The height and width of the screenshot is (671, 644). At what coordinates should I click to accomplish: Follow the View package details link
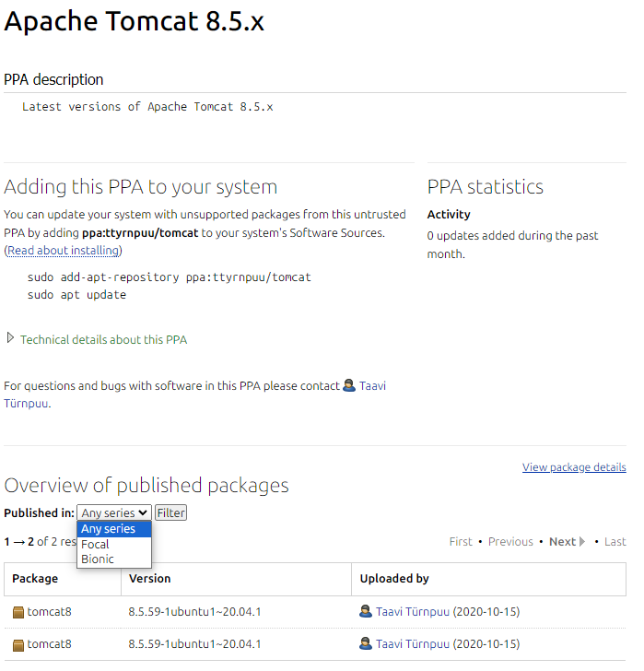coord(574,467)
